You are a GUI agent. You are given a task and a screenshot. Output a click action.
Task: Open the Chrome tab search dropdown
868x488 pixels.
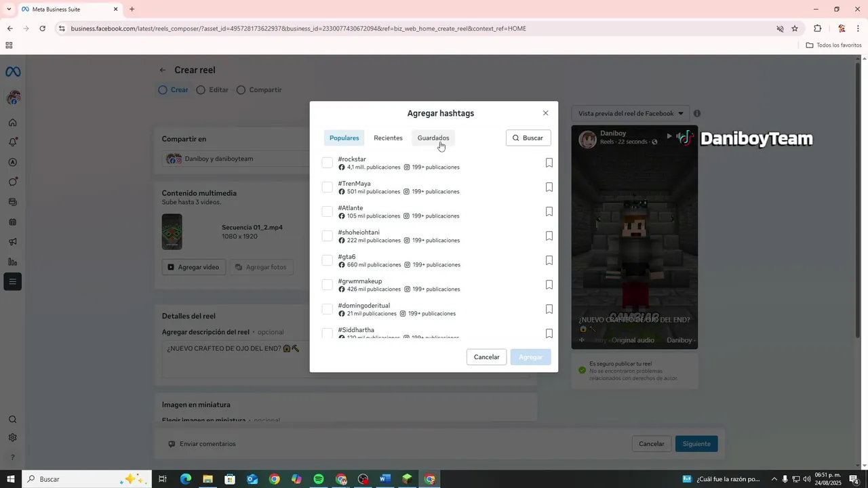click(x=9, y=9)
